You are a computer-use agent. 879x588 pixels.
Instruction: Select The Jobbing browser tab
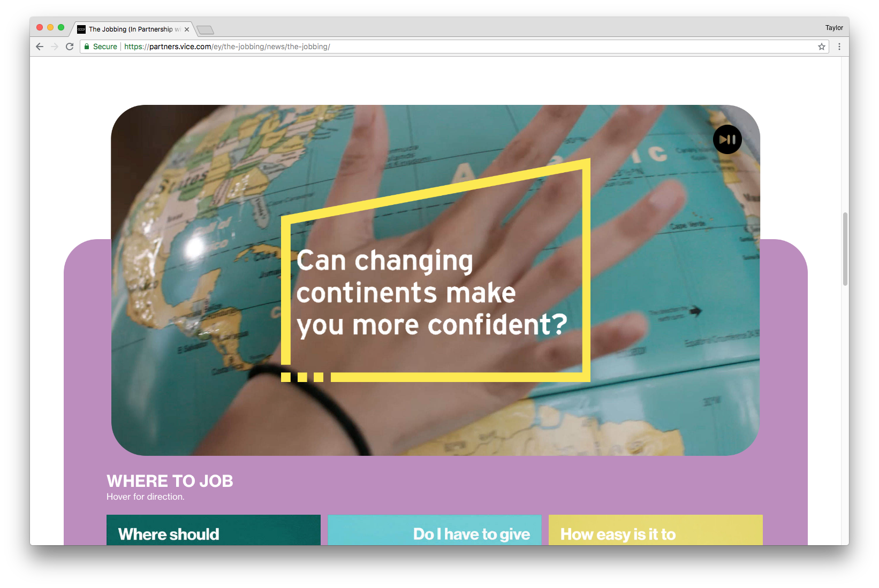coord(131,29)
